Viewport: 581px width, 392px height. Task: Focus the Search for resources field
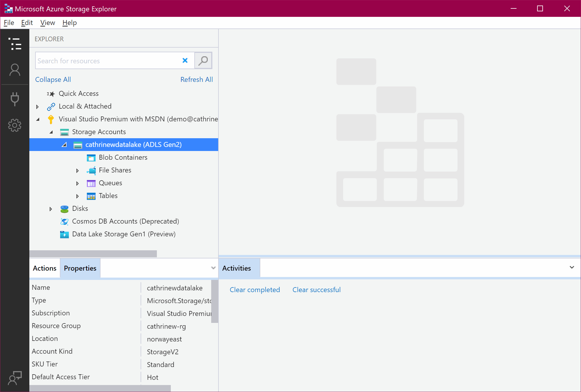coord(107,61)
